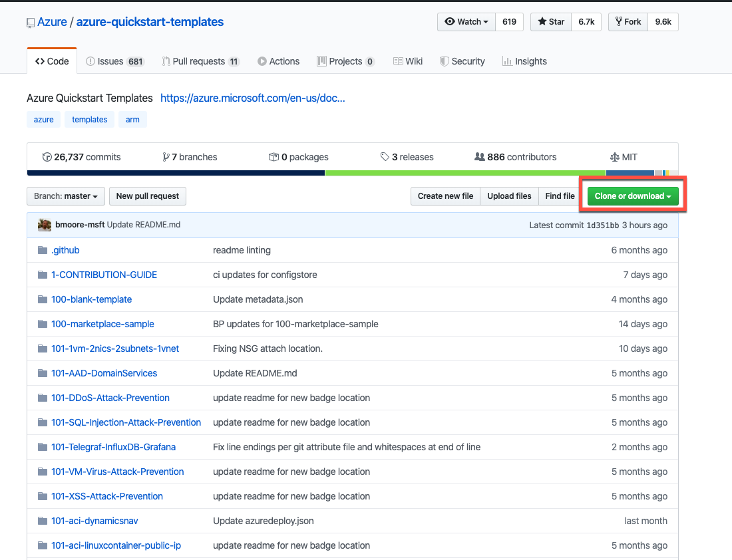Switch to the Issues tab
This screenshot has height=560, width=732.
pos(115,61)
